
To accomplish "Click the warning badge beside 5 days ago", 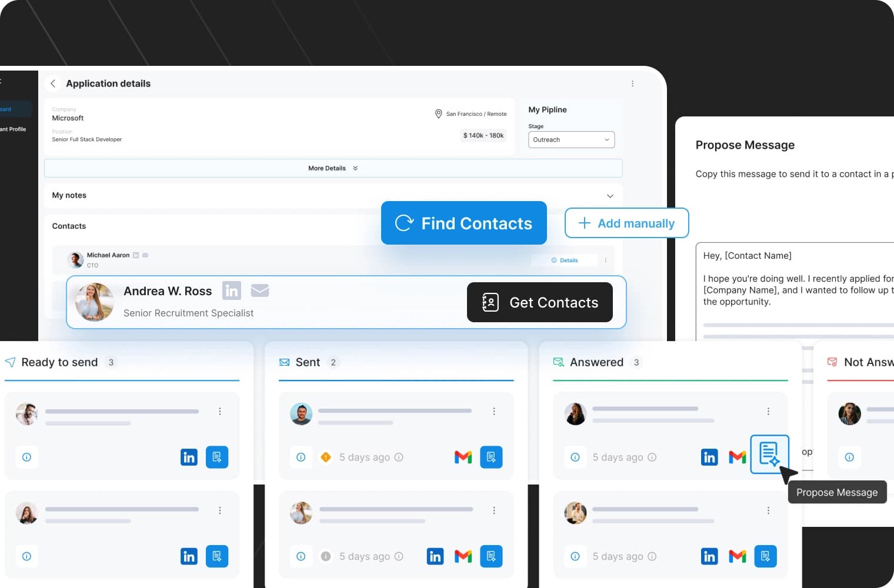I will (325, 457).
